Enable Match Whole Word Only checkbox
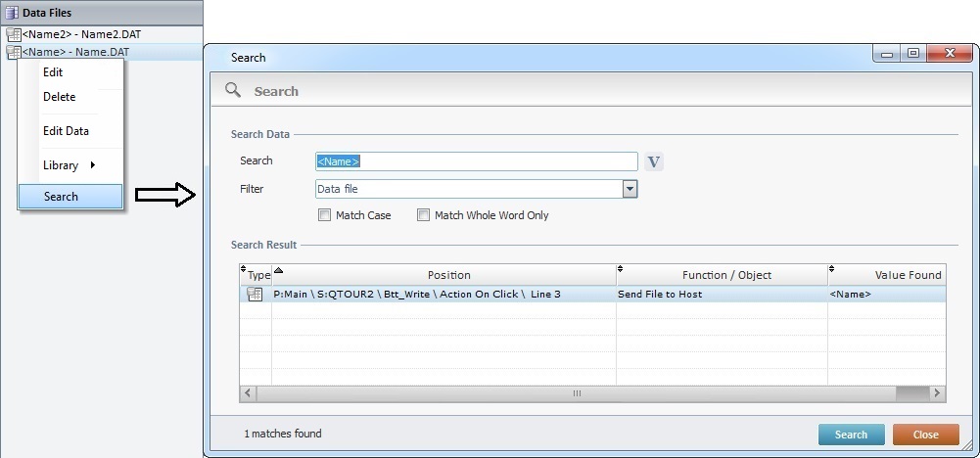The width and height of the screenshot is (980, 458). (424, 215)
